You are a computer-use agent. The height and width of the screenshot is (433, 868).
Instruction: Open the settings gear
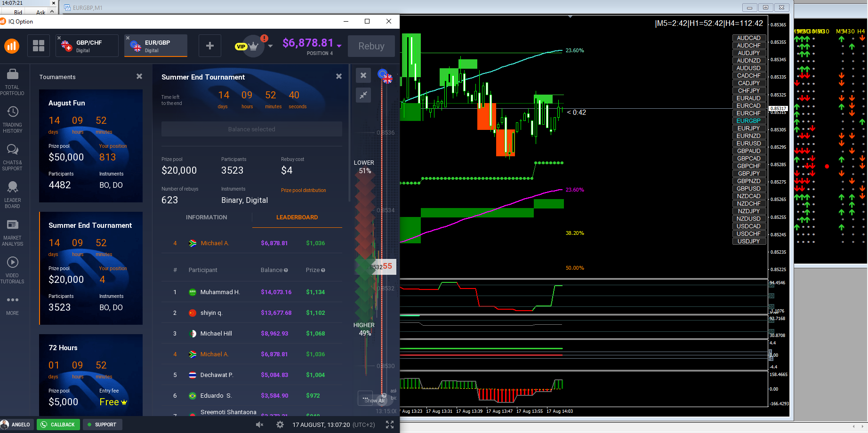click(x=280, y=425)
